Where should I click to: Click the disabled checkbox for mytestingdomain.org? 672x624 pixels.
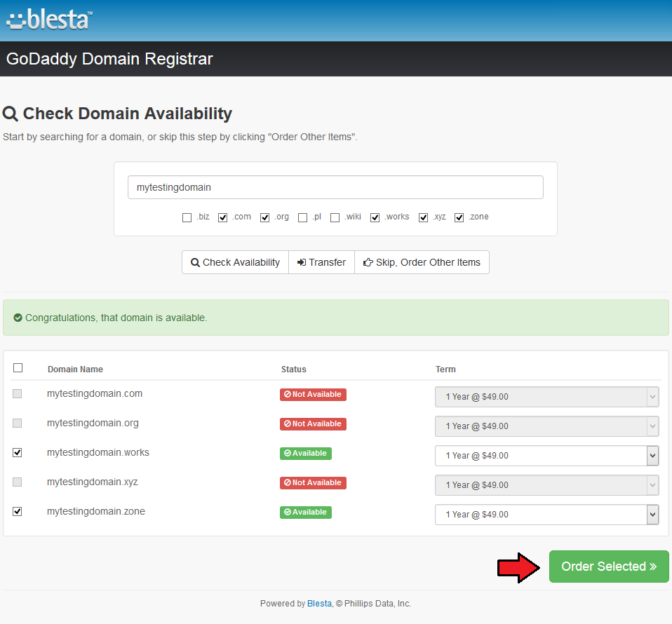[17, 423]
